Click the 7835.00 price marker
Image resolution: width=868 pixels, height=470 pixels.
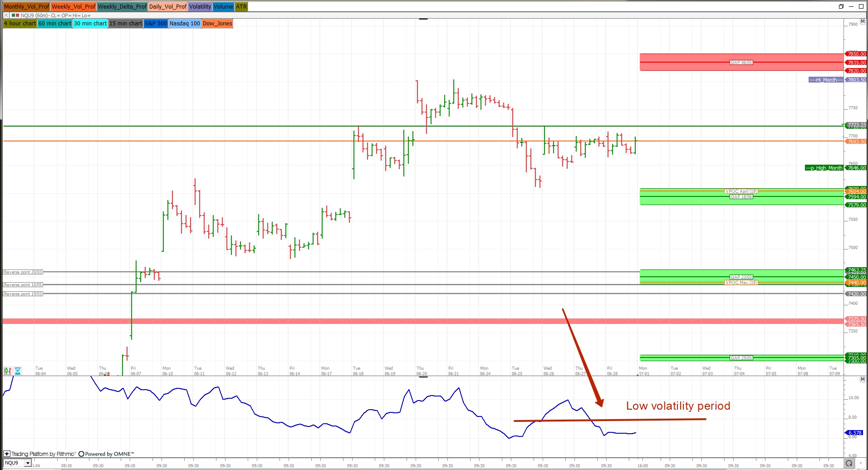point(856,63)
